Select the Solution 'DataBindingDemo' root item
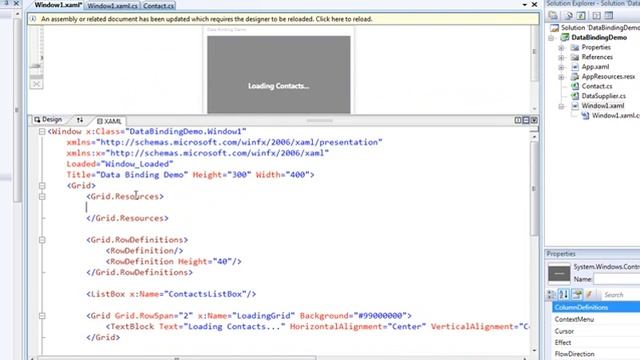 coord(600,28)
